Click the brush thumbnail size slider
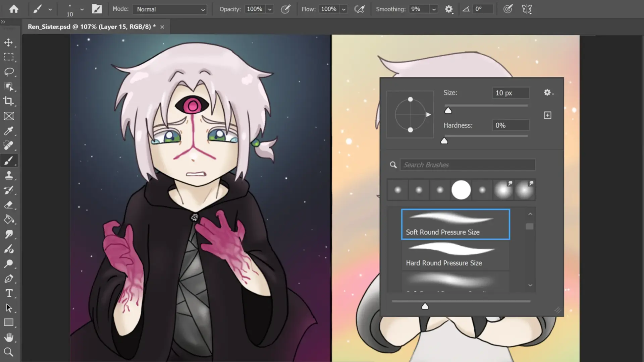644x362 pixels. pos(425,306)
